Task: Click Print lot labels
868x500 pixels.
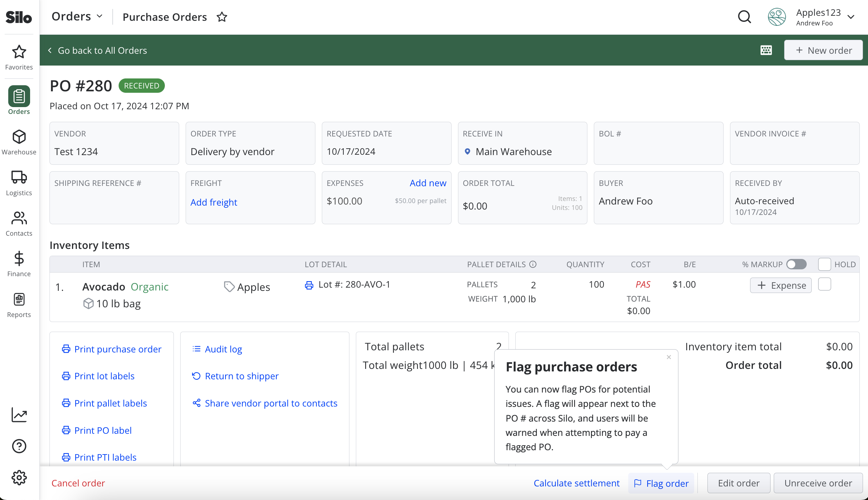Action: 98,376
